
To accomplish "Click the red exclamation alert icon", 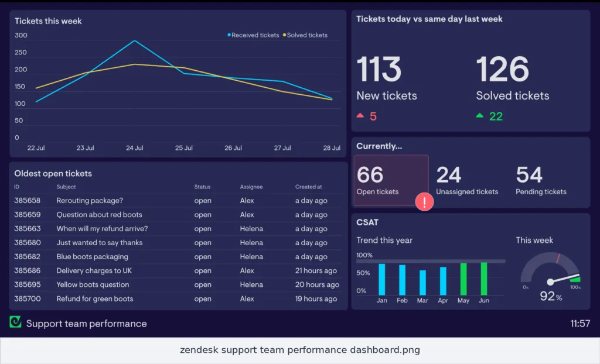I will (x=424, y=202).
